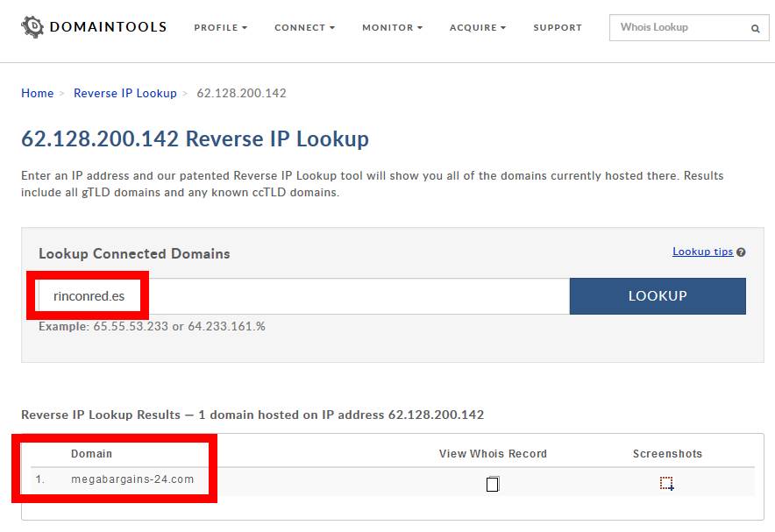Click the magnifier icon in Whois search
The image size is (775, 532).
(x=755, y=28)
